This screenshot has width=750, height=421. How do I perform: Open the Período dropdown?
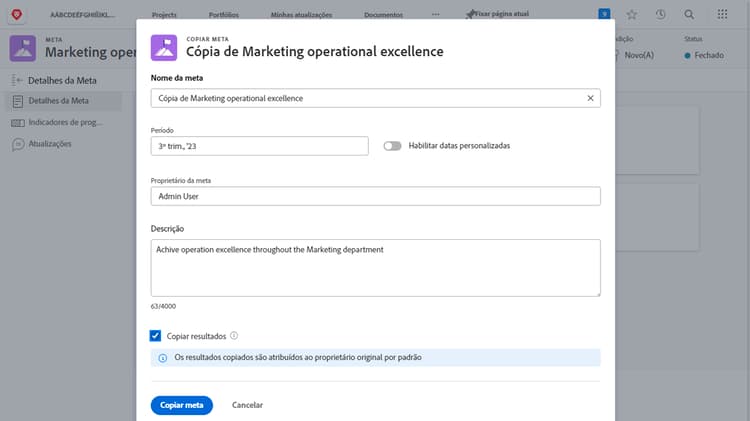[260, 146]
